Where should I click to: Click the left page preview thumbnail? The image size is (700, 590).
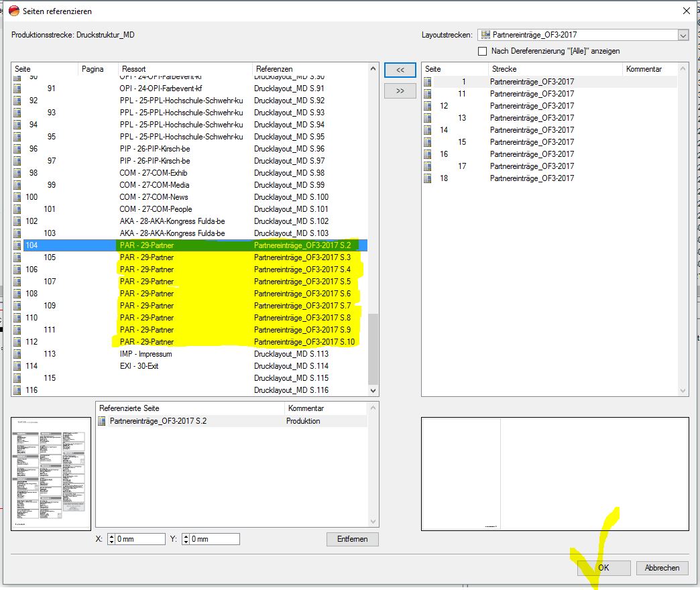(x=51, y=473)
